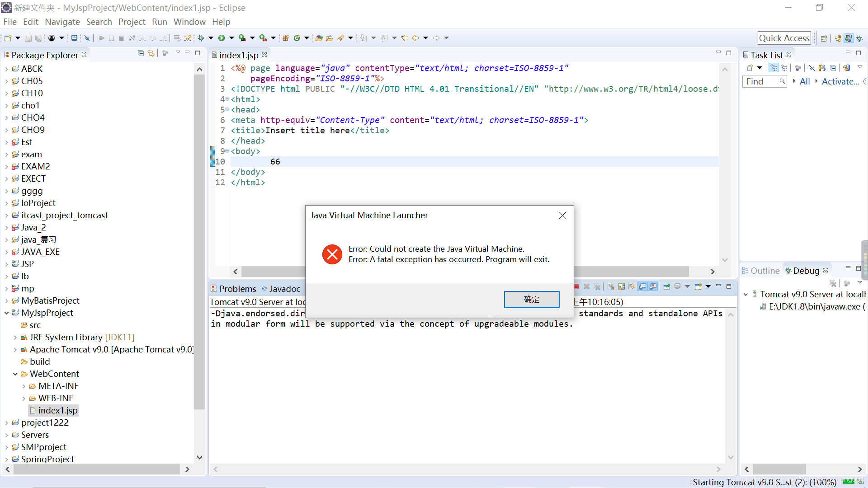
Task: Collapse the WebContent folder
Action: (15, 374)
